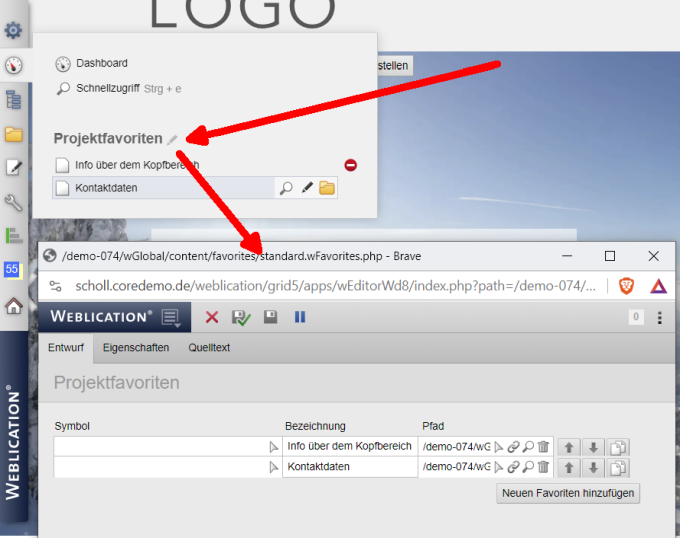680x538 pixels.
Task: Open the structure tree sidebar icon
Action: pyautogui.click(x=13, y=100)
